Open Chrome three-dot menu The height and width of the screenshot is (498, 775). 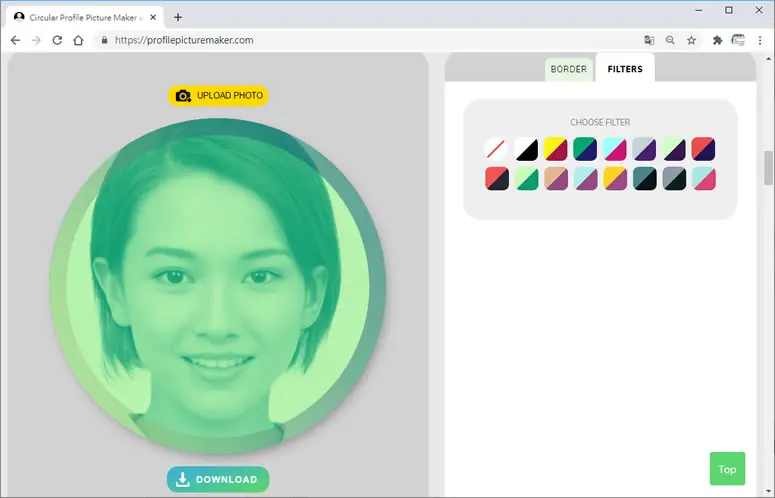click(x=760, y=41)
